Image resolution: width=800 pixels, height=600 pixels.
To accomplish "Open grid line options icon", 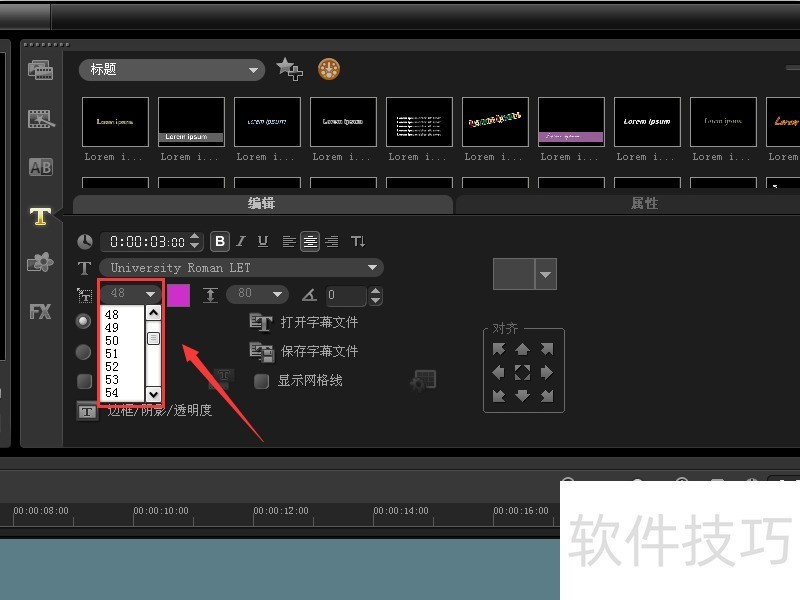I will pyautogui.click(x=423, y=381).
